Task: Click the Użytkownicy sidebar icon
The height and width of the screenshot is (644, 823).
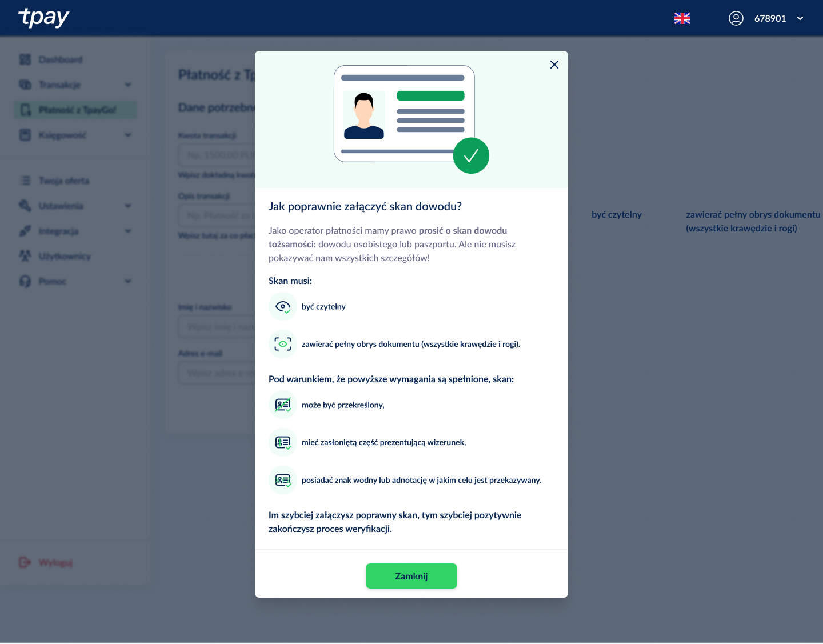Action: (25, 256)
